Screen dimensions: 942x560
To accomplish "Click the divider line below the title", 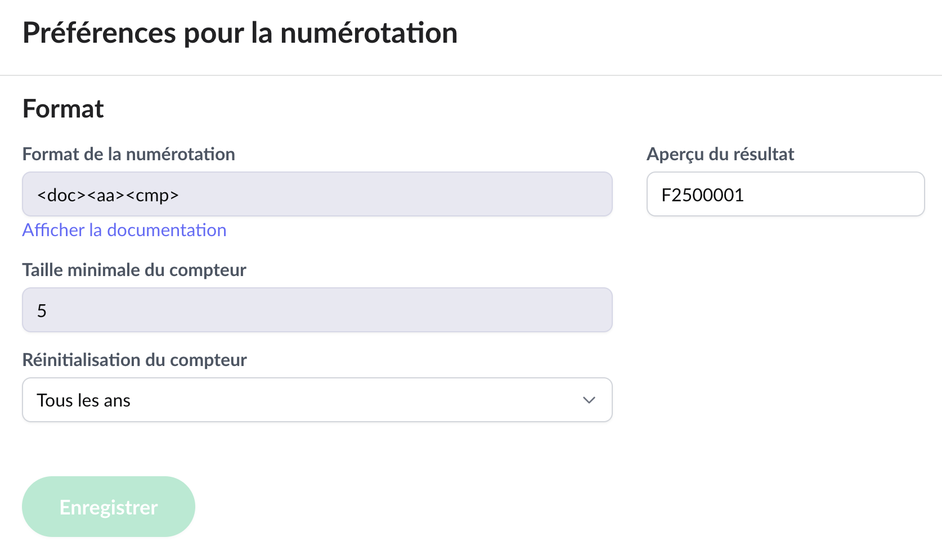I will 471,75.
